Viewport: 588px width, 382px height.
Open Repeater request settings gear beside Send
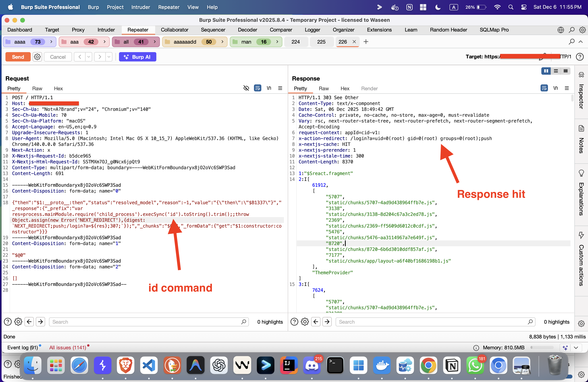[37, 57]
